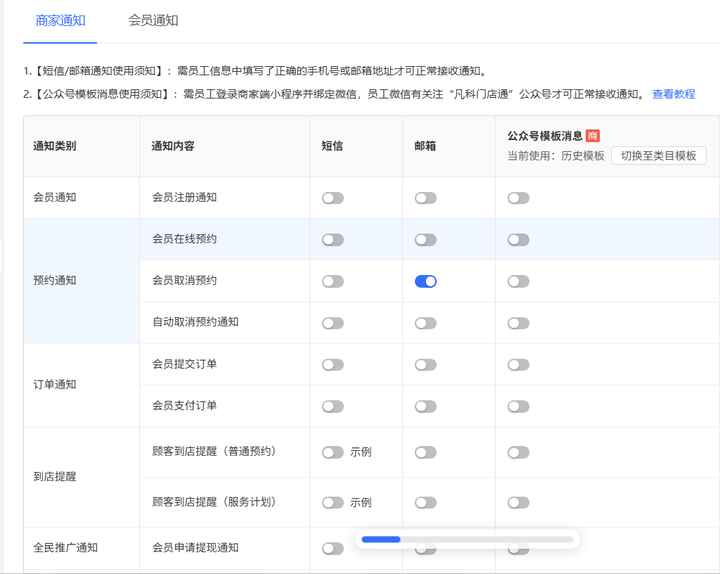Click the blue horizontal scrollbar thumb
This screenshot has width=720, height=574.
point(381,540)
